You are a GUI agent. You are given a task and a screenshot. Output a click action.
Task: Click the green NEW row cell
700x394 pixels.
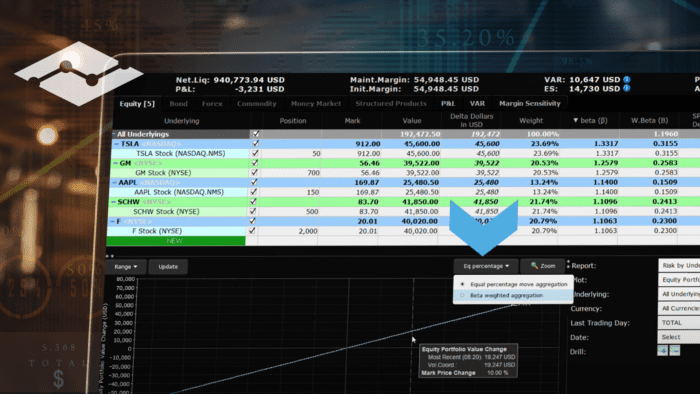[175, 241]
